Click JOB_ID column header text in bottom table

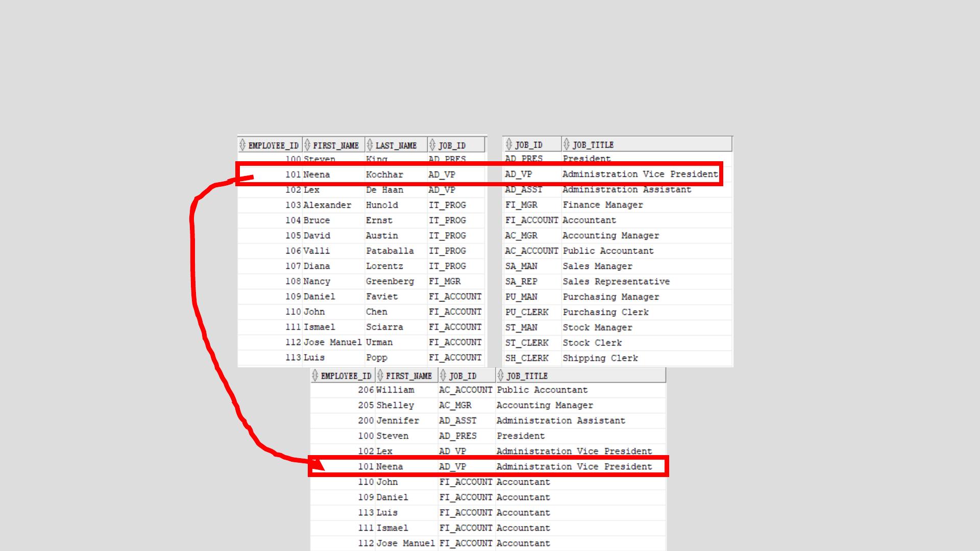pyautogui.click(x=462, y=376)
